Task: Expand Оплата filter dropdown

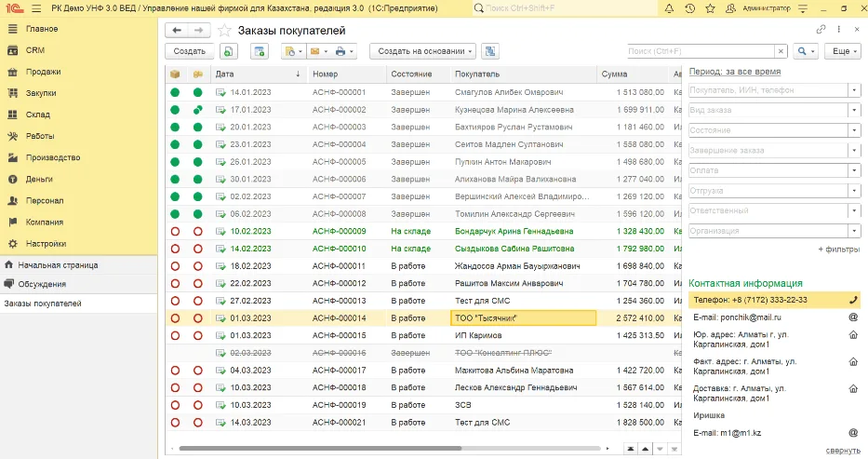Action: [x=854, y=170]
